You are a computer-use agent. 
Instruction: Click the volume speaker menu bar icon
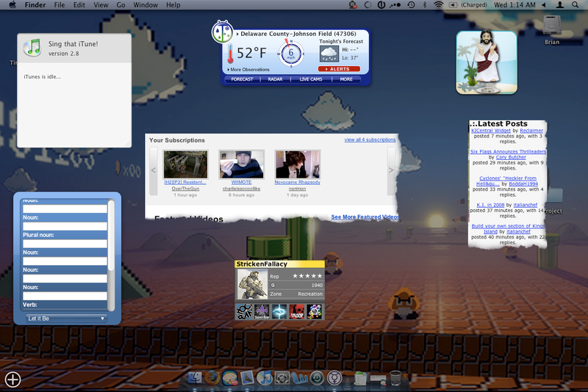click(544, 5)
